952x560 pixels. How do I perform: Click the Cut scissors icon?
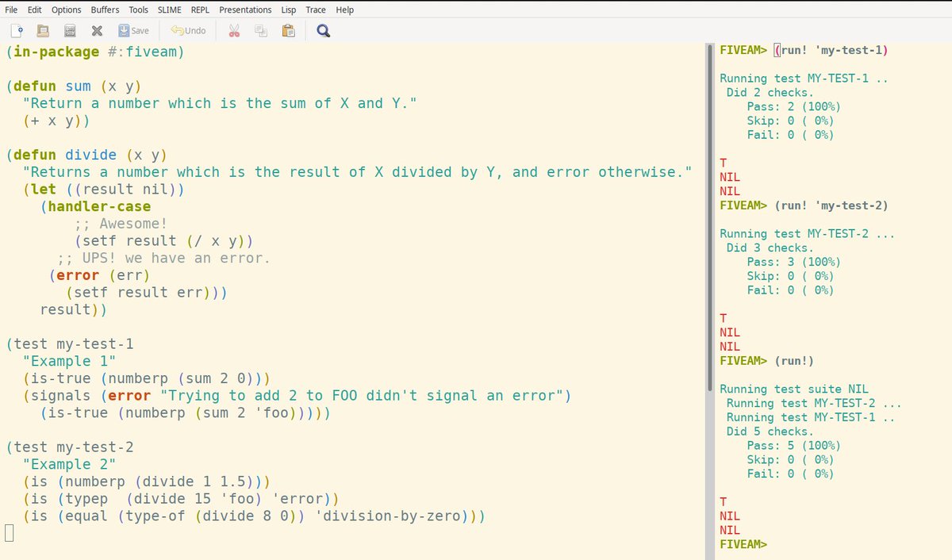pyautogui.click(x=234, y=31)
